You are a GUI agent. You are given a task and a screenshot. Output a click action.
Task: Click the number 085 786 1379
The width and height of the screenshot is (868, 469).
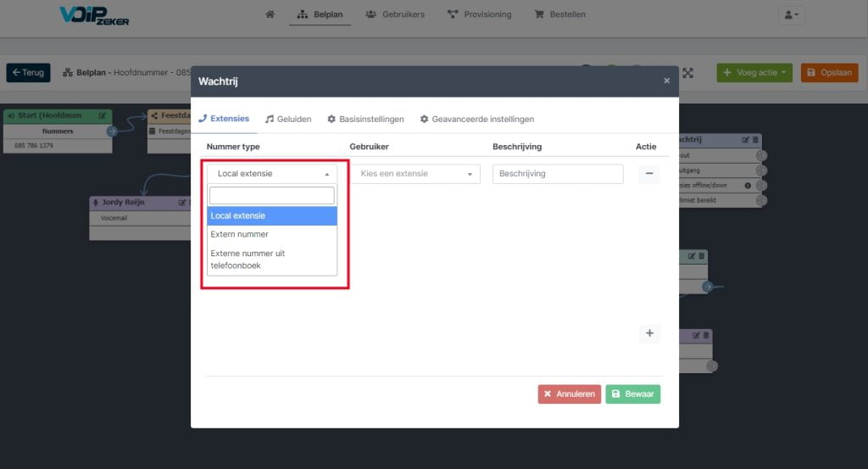point(34,146)
